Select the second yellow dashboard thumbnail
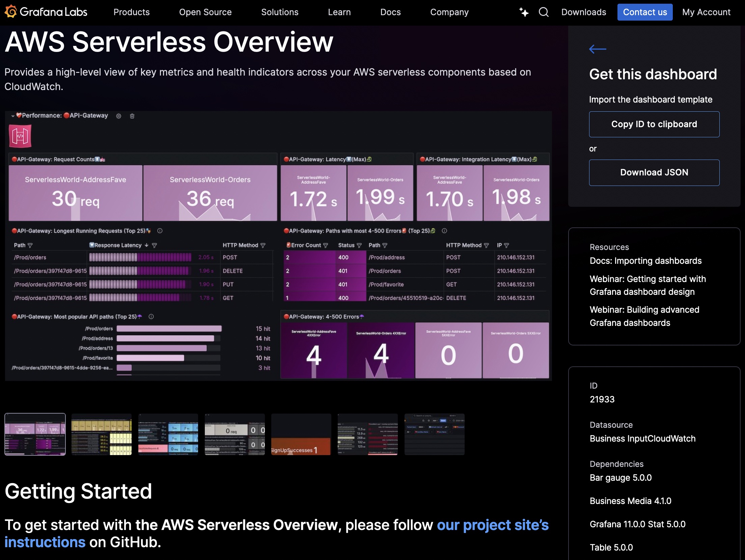Screen dimensions: 745x560 (102, 434)
